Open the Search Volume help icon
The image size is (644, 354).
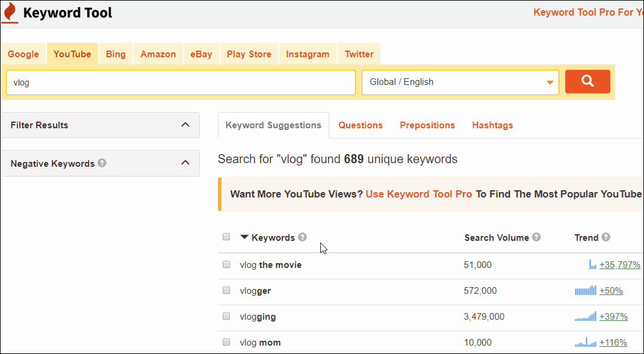coord(536,237)
